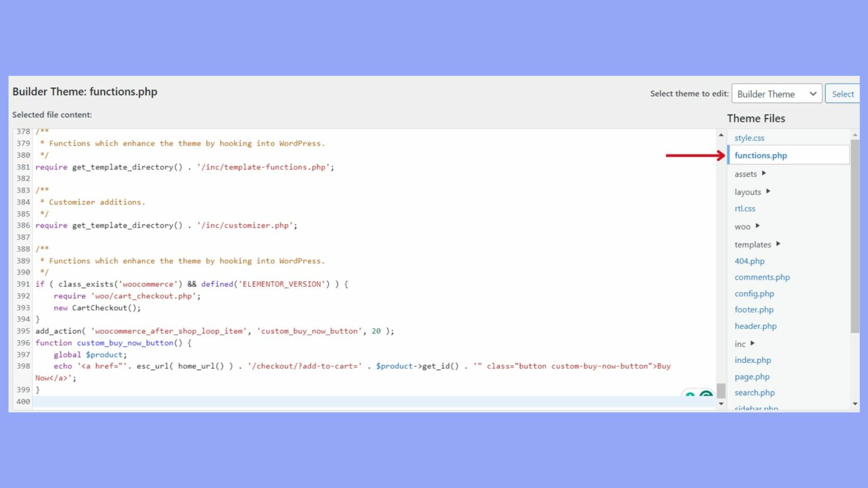Expand the templates folder
868x488 pixels.
(753, 244)
